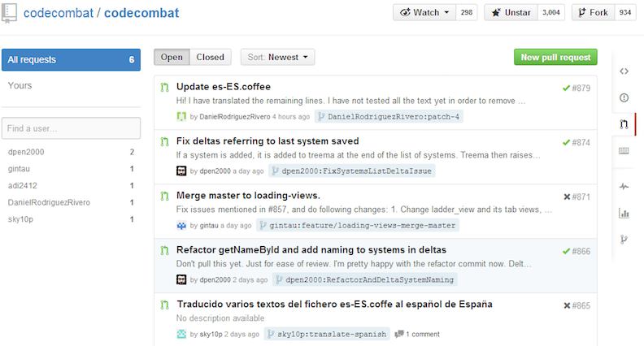Viewport: 644px width, 346px height.
Task: Select the All requests filter
Action: coord(71,60)
